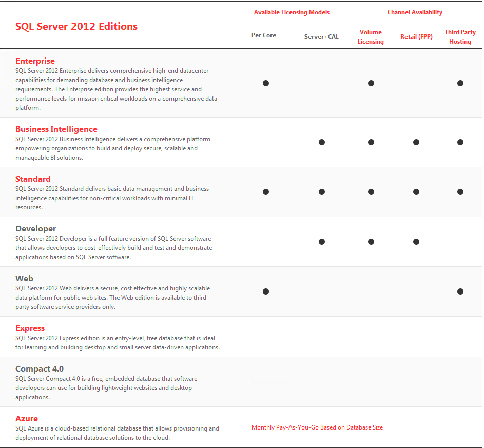Screen dimensions: 484x448
Task: Click the Web edition heading
Action: click(x=24, y=278)
